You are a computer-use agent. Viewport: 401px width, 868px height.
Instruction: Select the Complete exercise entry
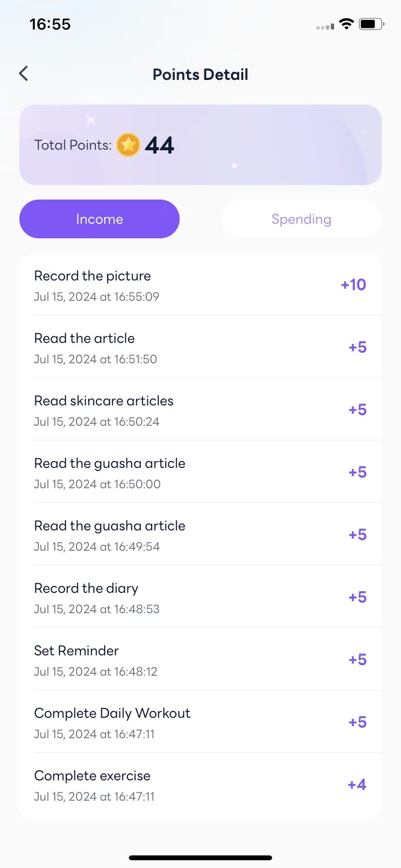tap(200, 784)
